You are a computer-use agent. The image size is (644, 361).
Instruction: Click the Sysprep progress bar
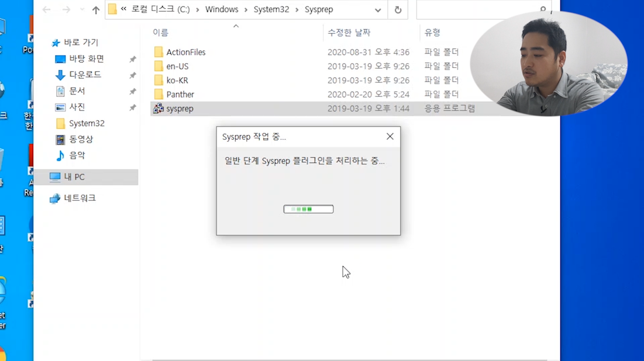coord(308,209)
